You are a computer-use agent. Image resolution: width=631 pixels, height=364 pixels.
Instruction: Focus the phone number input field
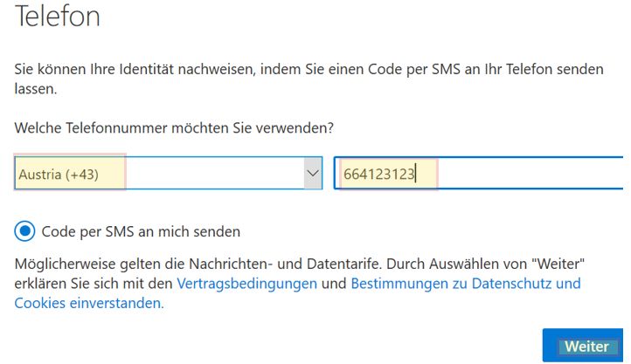point(481,175)
